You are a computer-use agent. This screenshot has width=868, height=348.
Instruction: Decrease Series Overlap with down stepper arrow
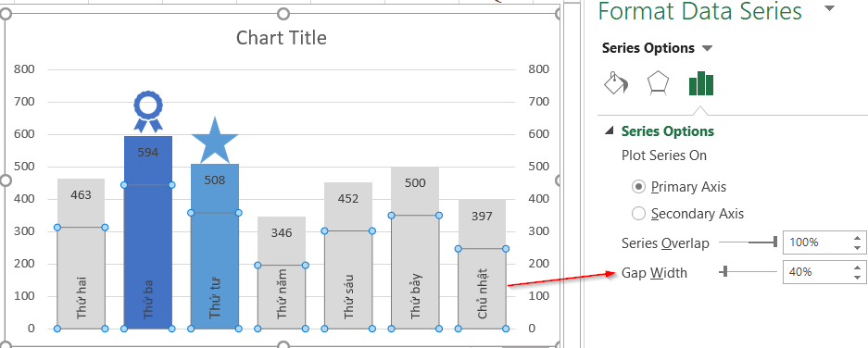[x=858, y=248]
